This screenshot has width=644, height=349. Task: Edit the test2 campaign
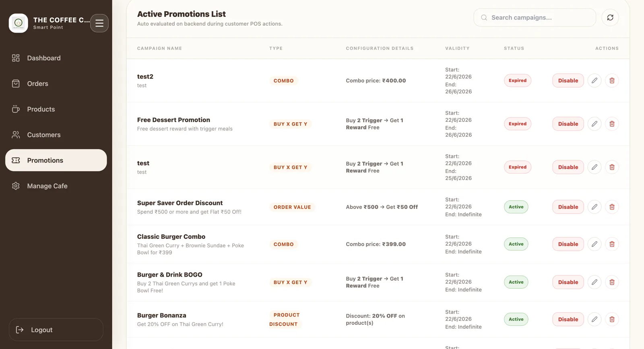[594, 80]
